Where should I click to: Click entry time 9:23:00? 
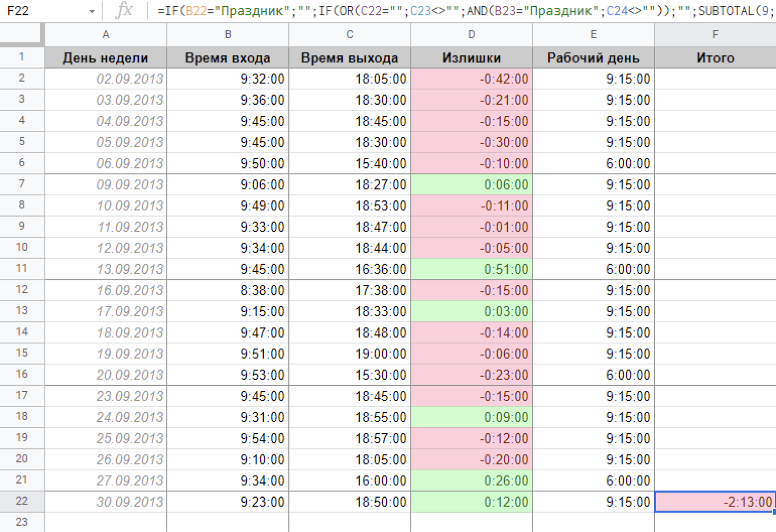coord(228,502)
